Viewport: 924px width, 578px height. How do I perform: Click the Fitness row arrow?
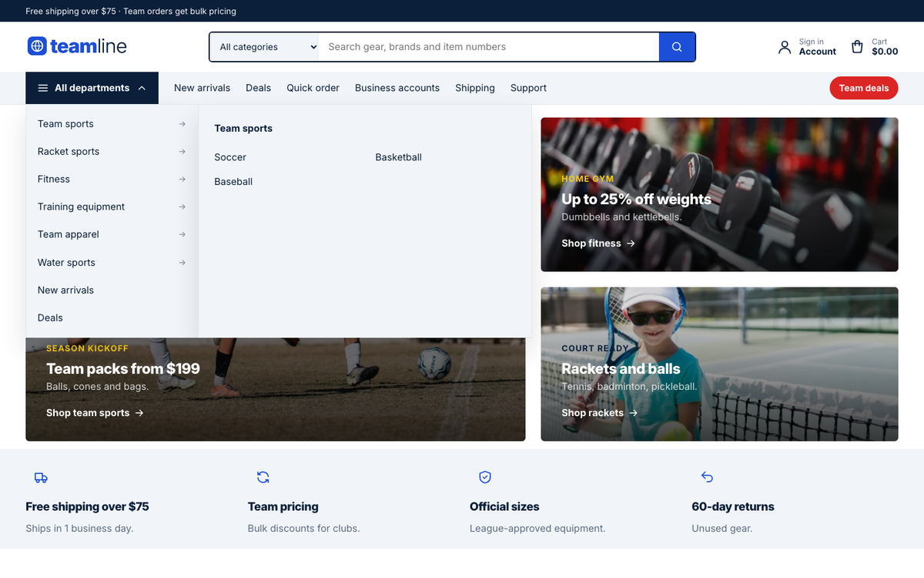pos(182,180)
